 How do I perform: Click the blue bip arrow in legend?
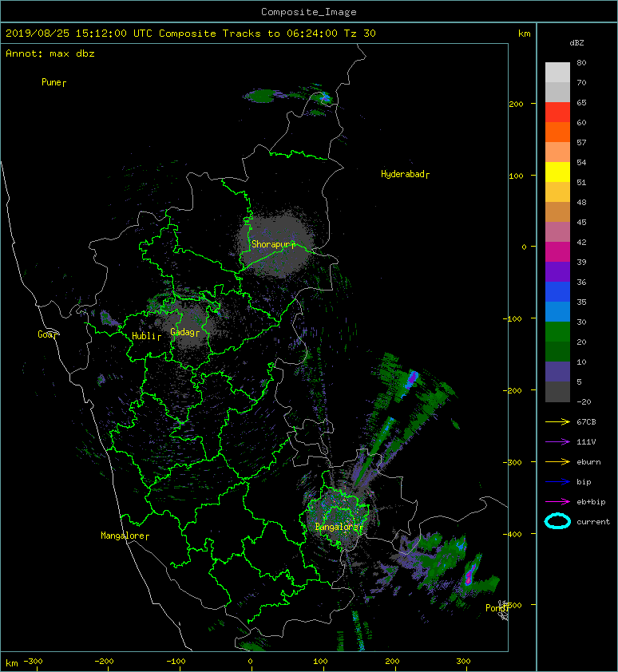point(557,482)
